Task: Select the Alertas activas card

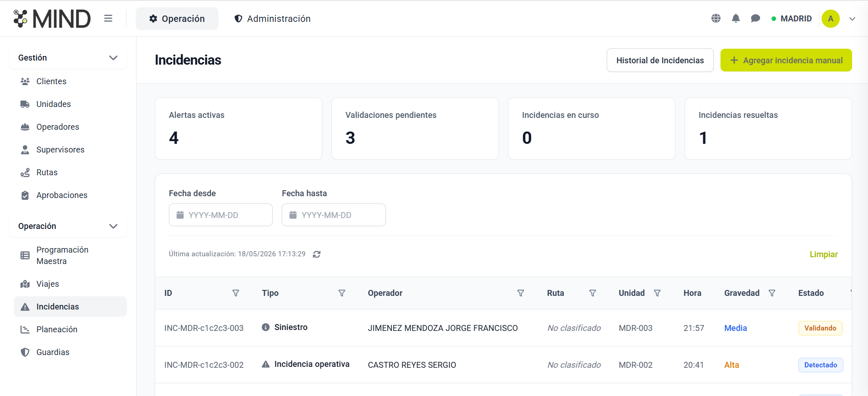Action: click(239, 129)
